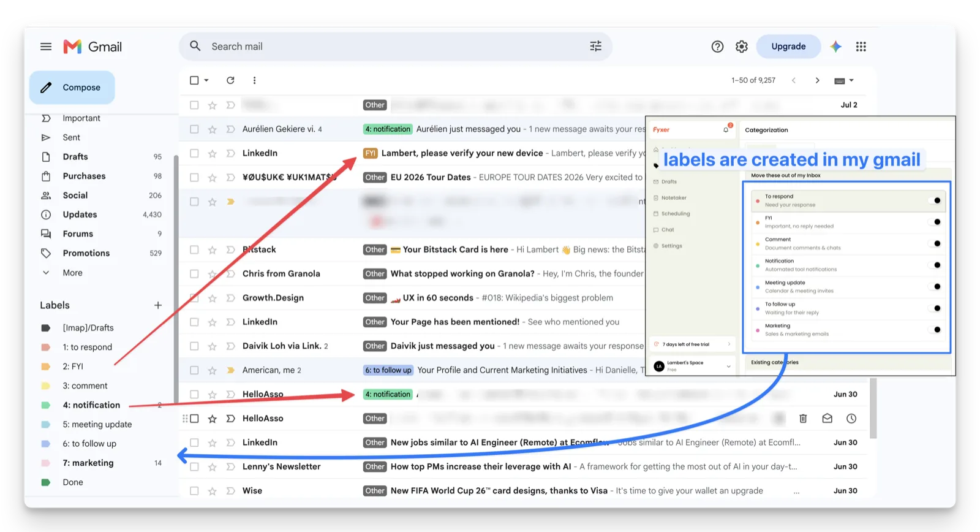
Task: Open Settings in Fyxer sidebar
Action: (671, 246)
